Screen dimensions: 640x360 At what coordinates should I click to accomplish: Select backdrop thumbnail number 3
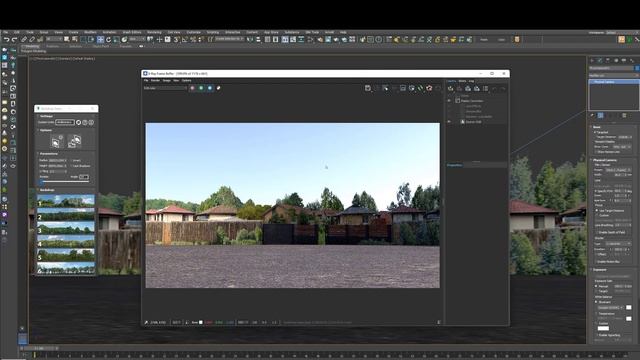click(x=65, y=228)
